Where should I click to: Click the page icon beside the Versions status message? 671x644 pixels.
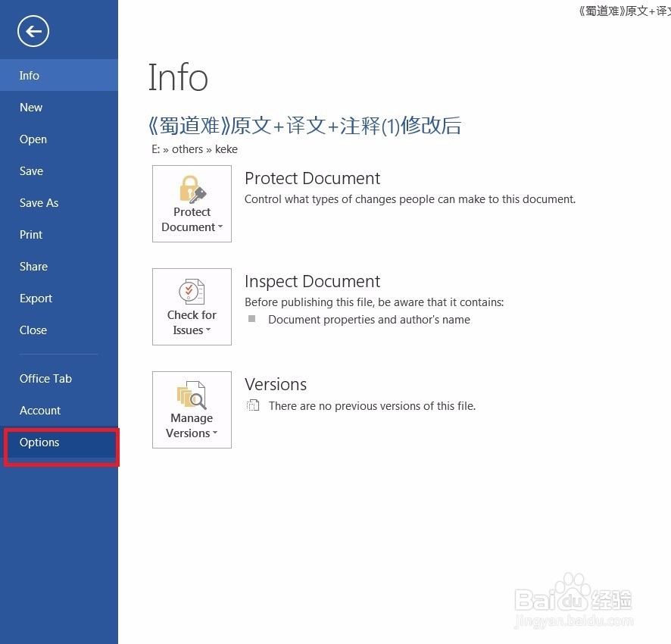[253, 406]
